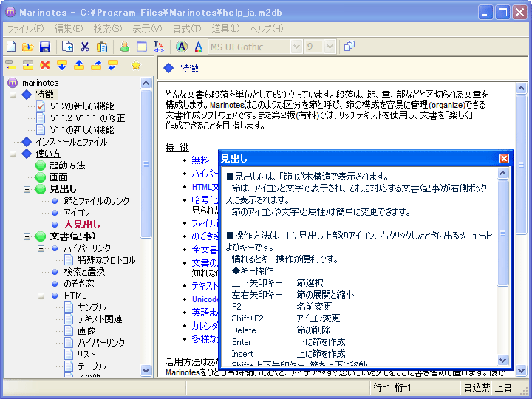Select のぞき窓 in the tree
Viewport: 532px width, 399px height.
pyautogui.click(x=79, y=284)
